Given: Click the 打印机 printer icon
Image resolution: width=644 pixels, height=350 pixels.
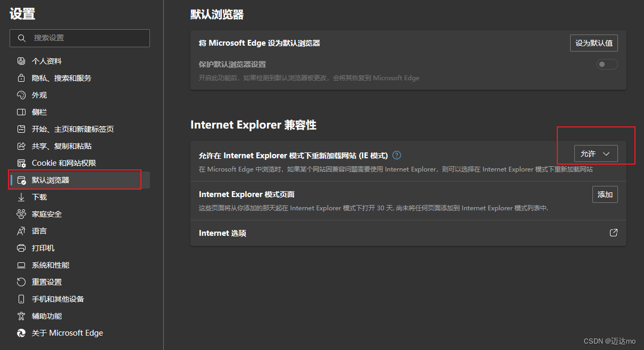Looking at the screenshot, I should [21, 248].
